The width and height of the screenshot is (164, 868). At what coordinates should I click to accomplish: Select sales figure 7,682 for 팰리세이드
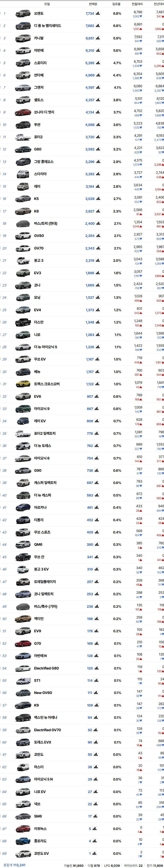pyautogui.click(x=90, y=26)
